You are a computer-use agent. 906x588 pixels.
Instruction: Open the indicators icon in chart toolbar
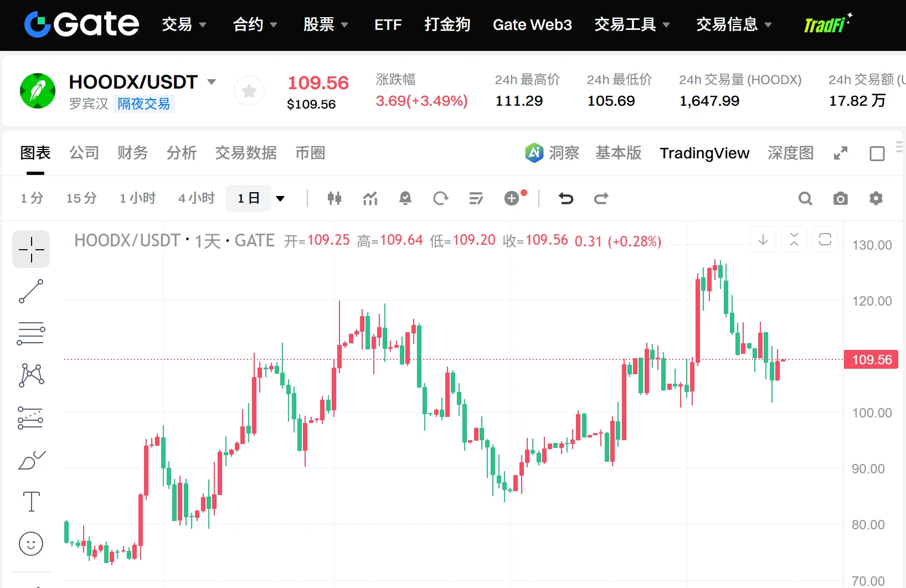click(370, 198)
